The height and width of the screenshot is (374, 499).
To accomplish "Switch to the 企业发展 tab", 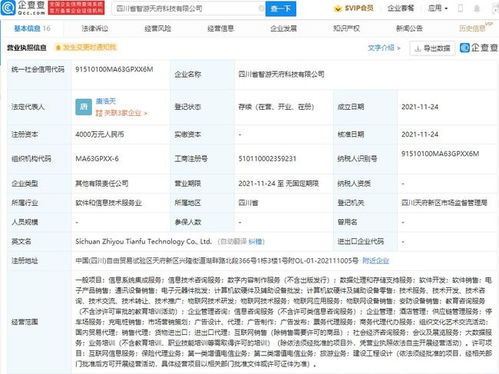I will 283,29.
